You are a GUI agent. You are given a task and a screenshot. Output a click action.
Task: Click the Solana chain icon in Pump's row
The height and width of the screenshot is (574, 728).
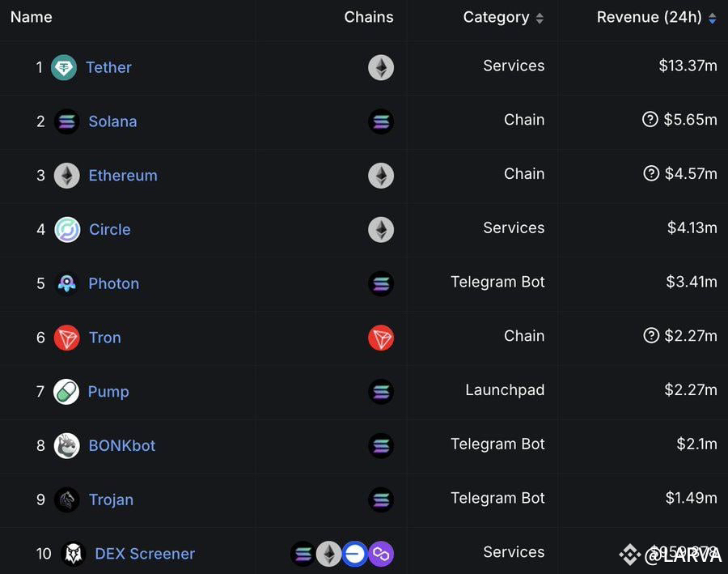point(381,392)
